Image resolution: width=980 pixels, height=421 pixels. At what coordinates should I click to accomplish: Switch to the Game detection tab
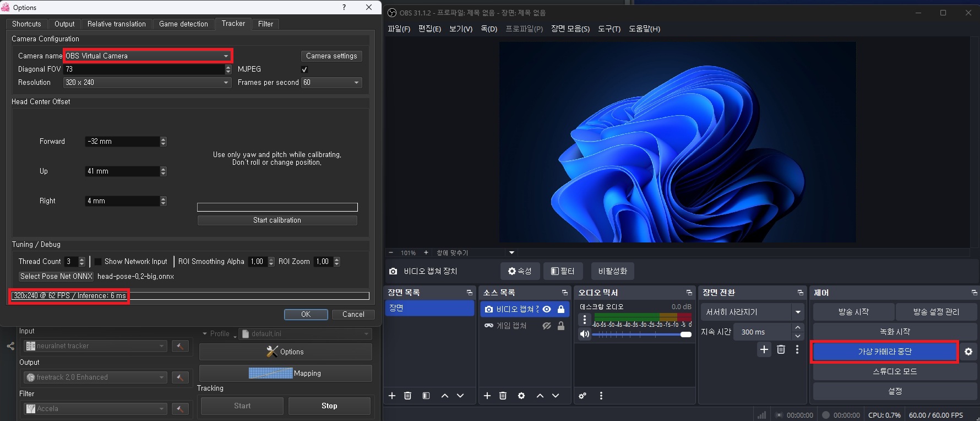[183, 24]
